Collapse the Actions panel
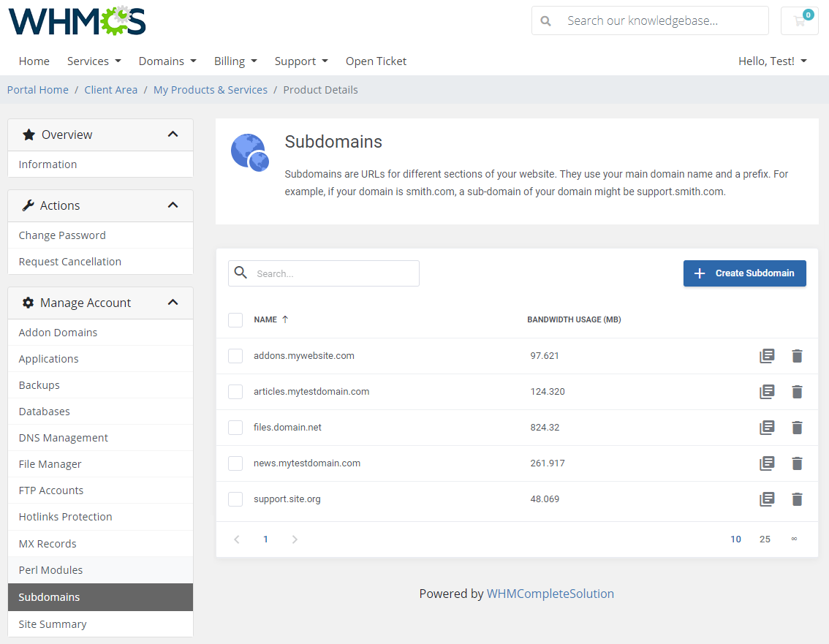 tap(173, 205)
